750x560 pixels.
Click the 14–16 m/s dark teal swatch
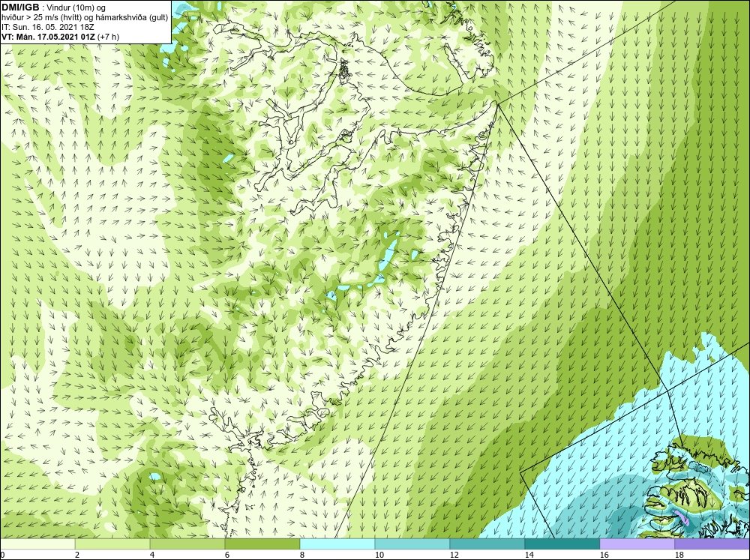pos(562,544)
